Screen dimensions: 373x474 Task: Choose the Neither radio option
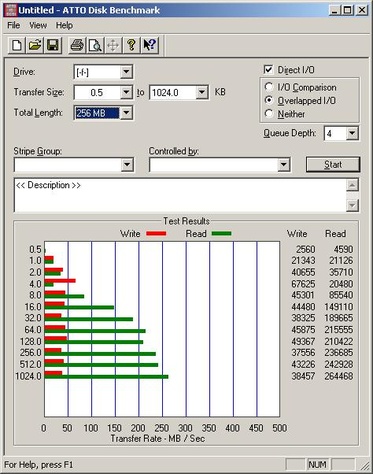tap(269, 114)
